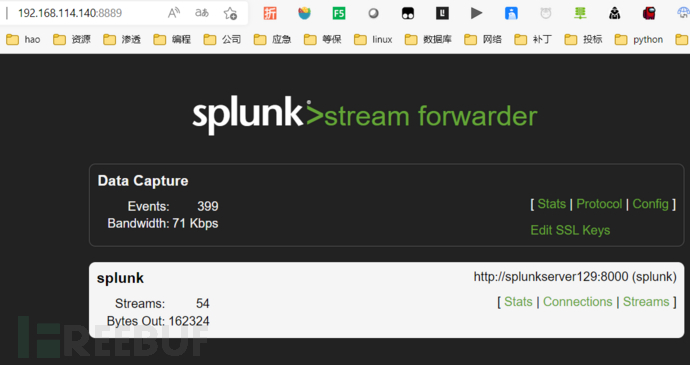The image size is (690, 365).
Task: Click the Streams count 54
Action: click(202, 303)
